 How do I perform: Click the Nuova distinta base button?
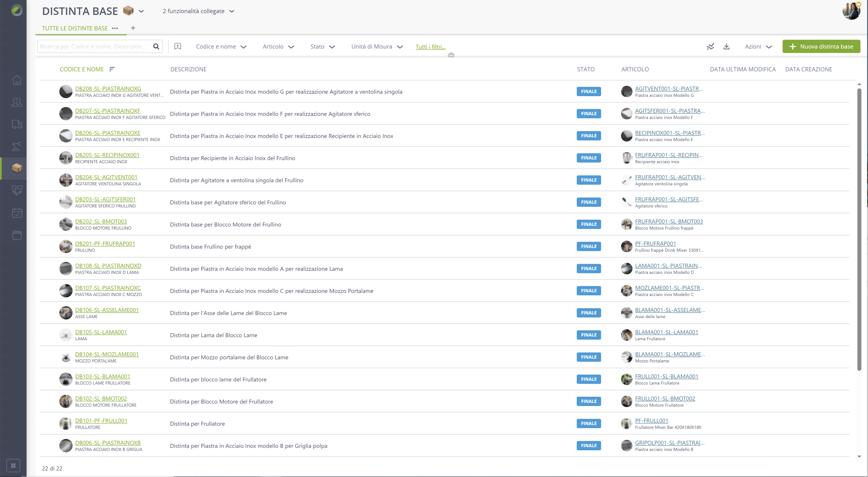[821, 46]
